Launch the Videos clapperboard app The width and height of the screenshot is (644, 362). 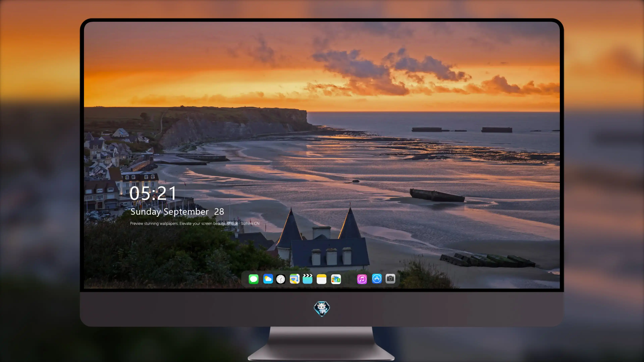pos(308,279)
